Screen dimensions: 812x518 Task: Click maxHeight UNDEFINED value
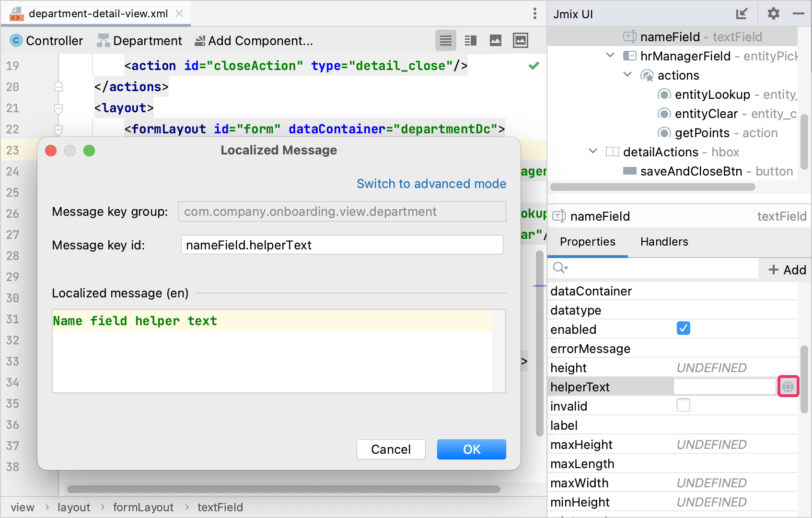pos(712,445)
